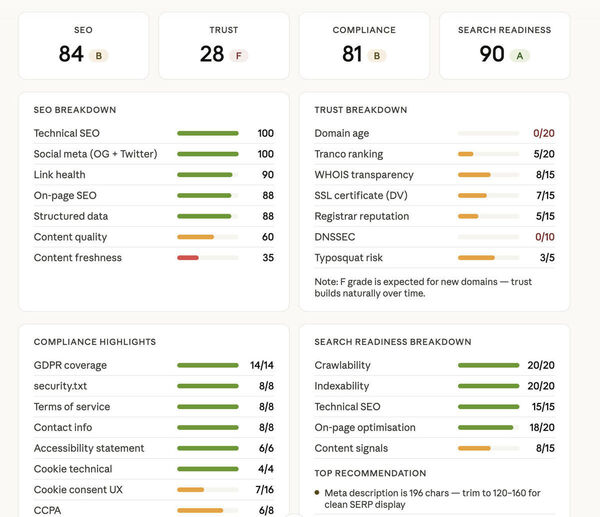Click the Typosquat risk 3/5 row
600x517 pixels.
coord(435,258)
